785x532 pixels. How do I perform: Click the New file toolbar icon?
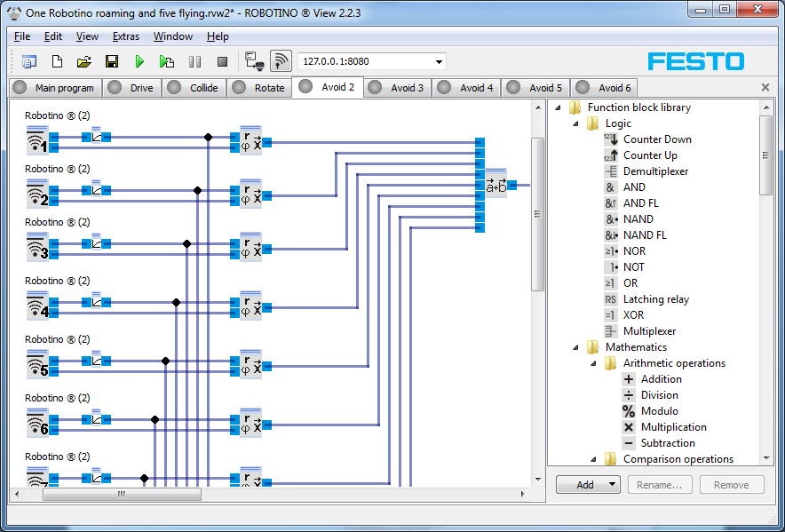[x=57, y=61]
